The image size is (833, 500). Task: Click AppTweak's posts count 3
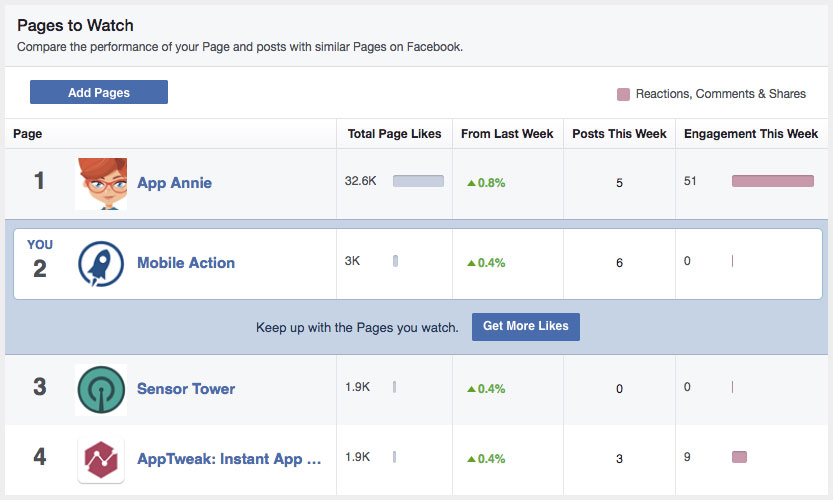point(619,459)
